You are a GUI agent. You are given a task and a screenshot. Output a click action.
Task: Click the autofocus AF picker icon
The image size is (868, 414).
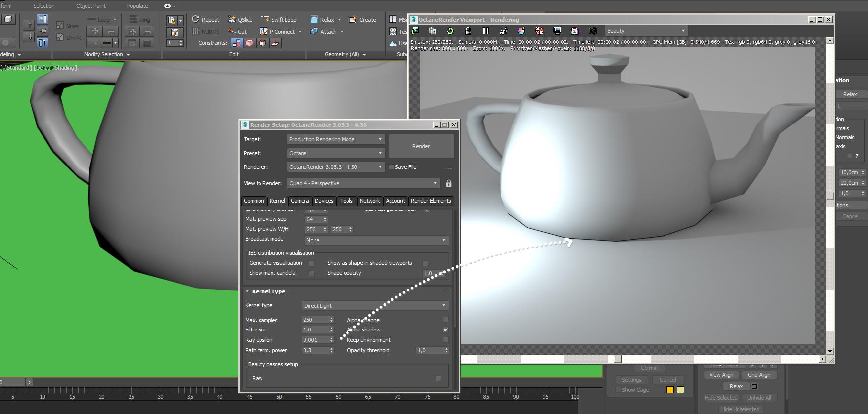pyautogui.click(x=503, y=31)
